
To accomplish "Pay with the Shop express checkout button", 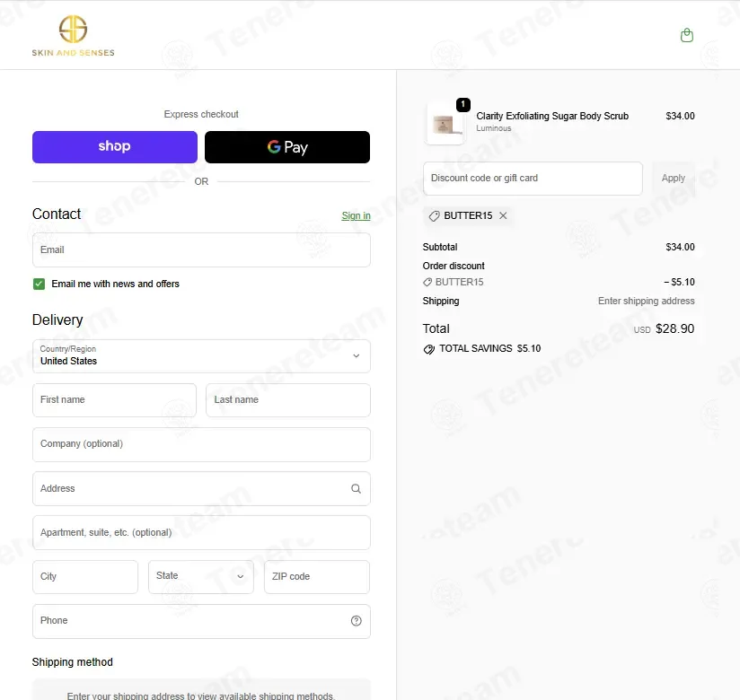I will click(115, 147).
